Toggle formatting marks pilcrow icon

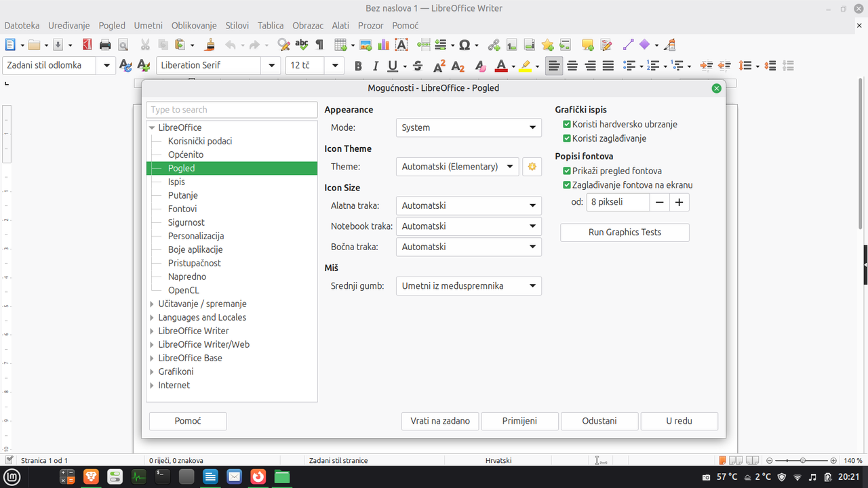319,45
